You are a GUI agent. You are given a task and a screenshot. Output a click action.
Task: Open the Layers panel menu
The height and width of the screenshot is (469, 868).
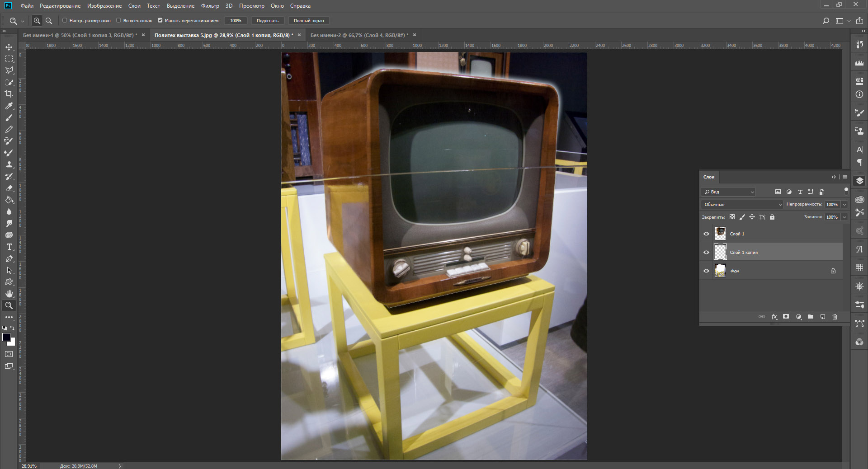(x=845, y=177)
